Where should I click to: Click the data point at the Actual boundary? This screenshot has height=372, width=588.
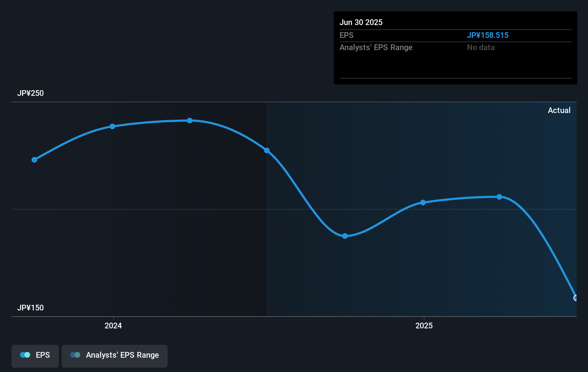(x=267, y=151)
